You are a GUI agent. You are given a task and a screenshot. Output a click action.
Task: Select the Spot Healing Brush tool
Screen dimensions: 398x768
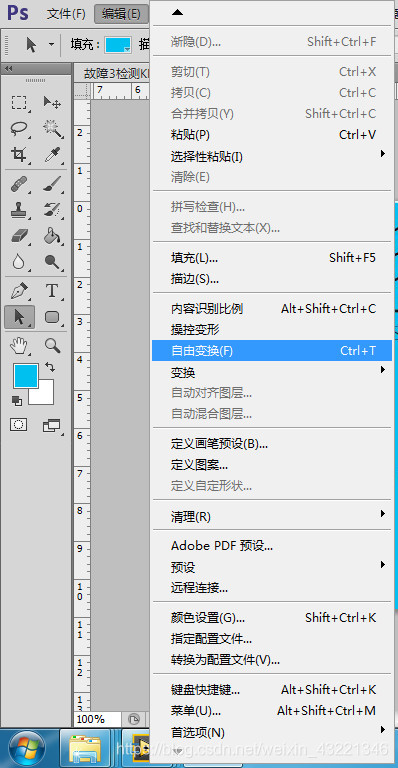(19, 185)
